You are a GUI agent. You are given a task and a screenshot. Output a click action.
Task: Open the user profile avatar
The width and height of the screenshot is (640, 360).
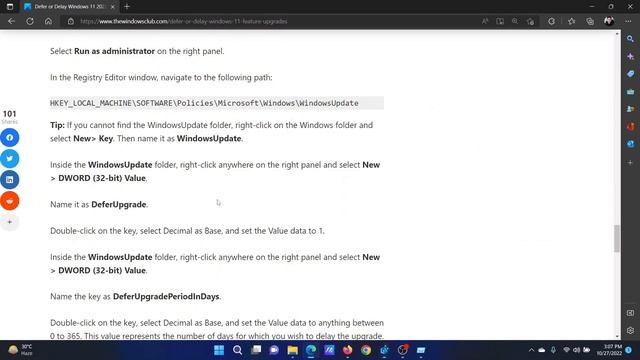click(609, 21)
